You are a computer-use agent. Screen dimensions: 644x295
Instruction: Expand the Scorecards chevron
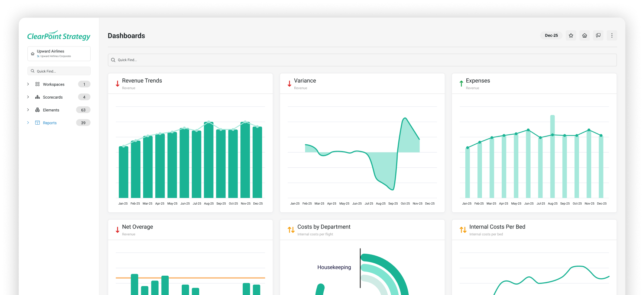(28, 97)
